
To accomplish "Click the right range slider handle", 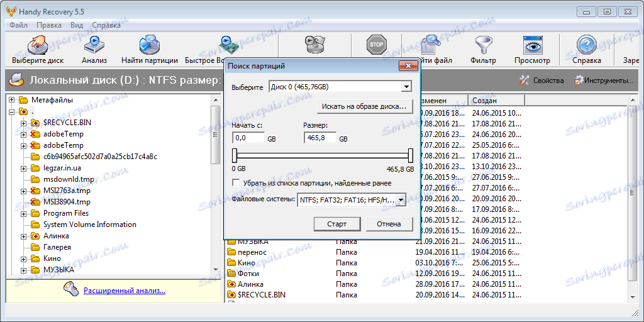I will pos(410,156).
